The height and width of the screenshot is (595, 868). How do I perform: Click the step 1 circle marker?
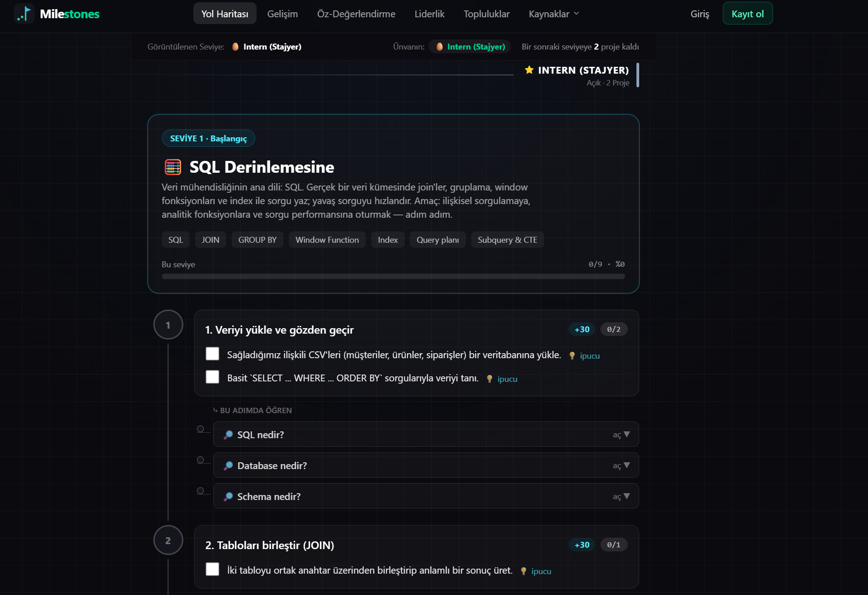(x=168, y=325)
